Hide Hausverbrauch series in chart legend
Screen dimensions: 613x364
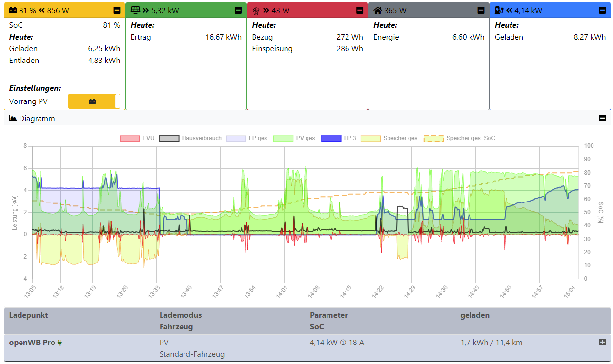pyautogui.click(x=190, y=138)
